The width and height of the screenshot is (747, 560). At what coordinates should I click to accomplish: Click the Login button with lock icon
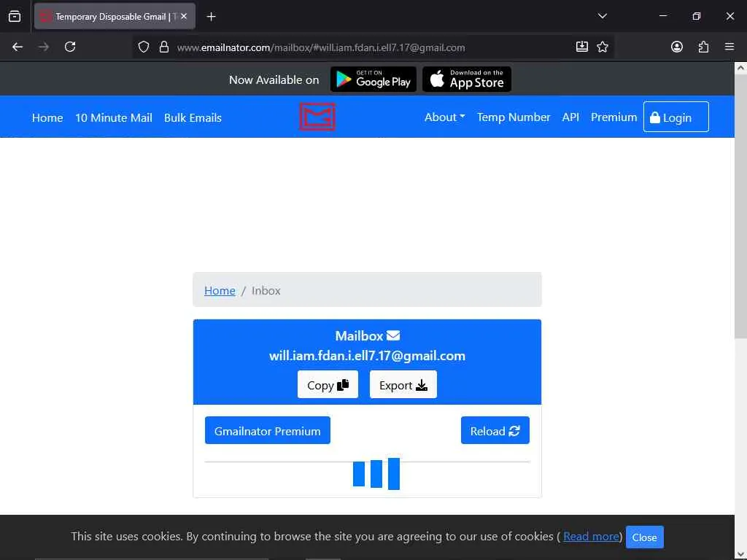[676, 117]
